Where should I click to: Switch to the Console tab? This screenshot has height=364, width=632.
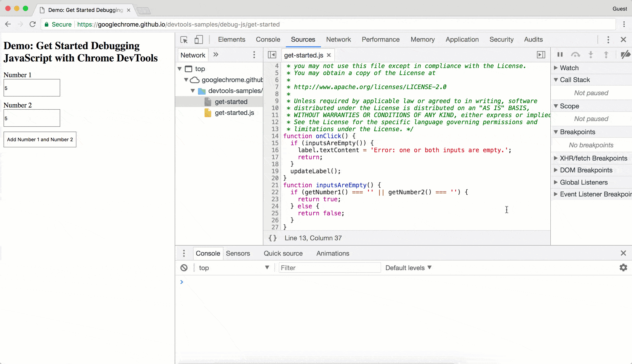268,39
